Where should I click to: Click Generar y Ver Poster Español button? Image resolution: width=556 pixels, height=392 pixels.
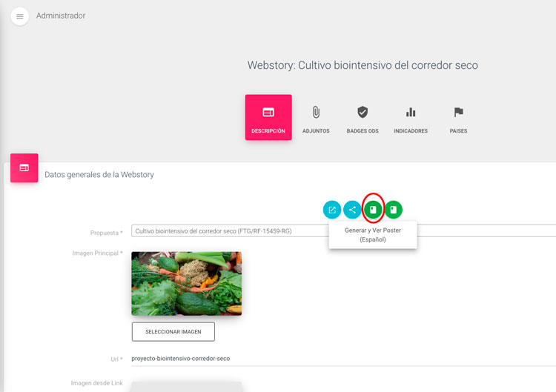tap(373, 210)
